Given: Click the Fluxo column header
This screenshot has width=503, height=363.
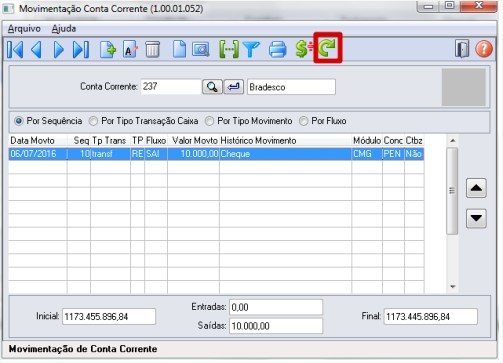Looking at the screenshot, I should pyautogui.click(x=156, y=141).
